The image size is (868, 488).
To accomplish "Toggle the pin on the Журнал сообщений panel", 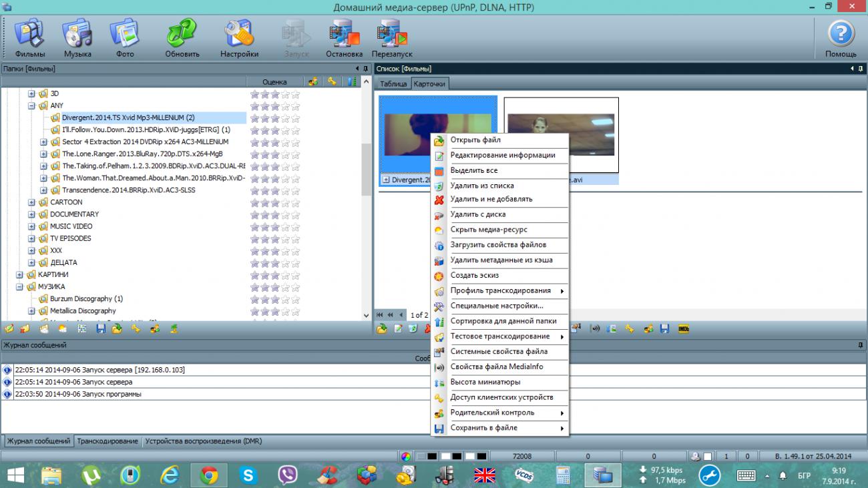I will [861, 345].
